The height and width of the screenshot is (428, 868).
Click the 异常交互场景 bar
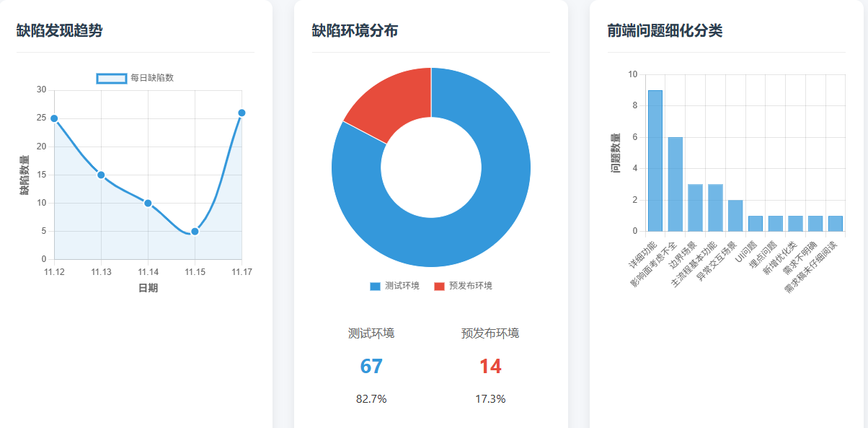(735, 216)
